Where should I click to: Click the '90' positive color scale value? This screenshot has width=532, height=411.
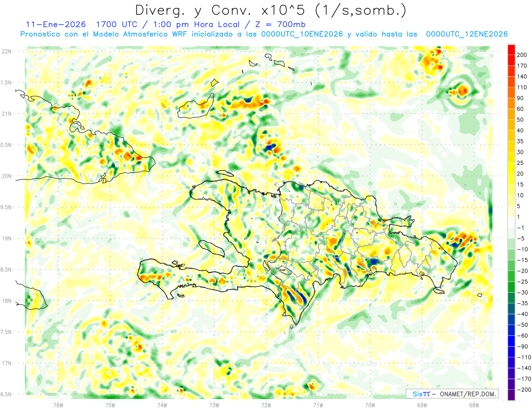click(520, 98)
